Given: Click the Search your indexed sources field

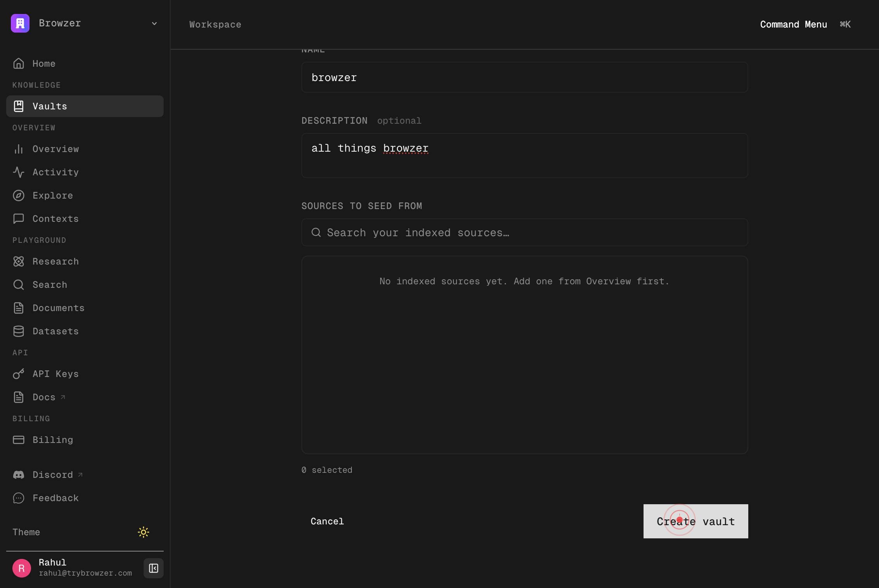Looking at the screenshot, I should point(525,232).
